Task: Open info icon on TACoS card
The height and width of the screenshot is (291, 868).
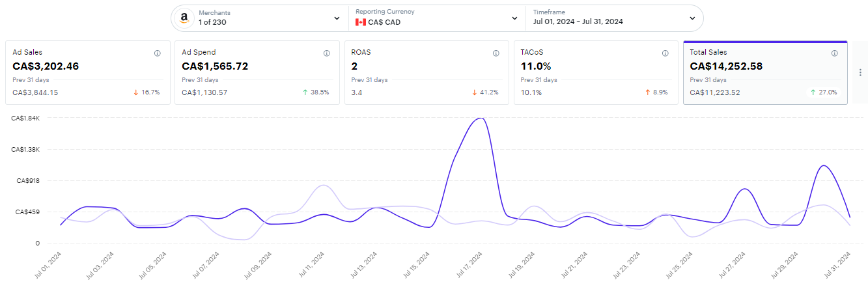Action: 665,53
